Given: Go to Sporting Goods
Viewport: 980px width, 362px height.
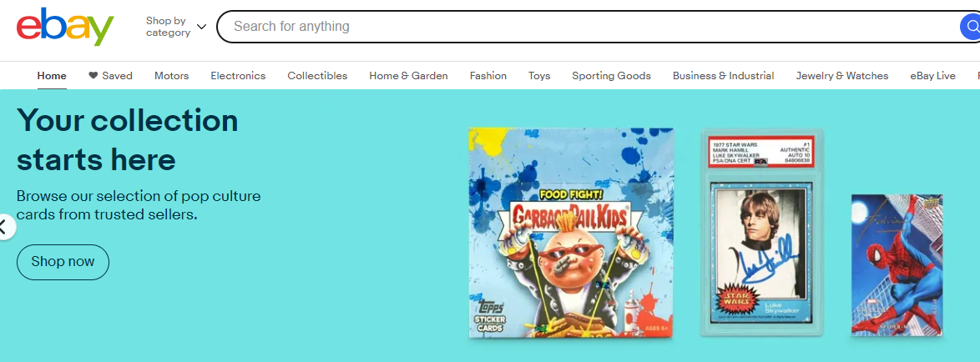Looking at the screenshot, I should (611, 76).
